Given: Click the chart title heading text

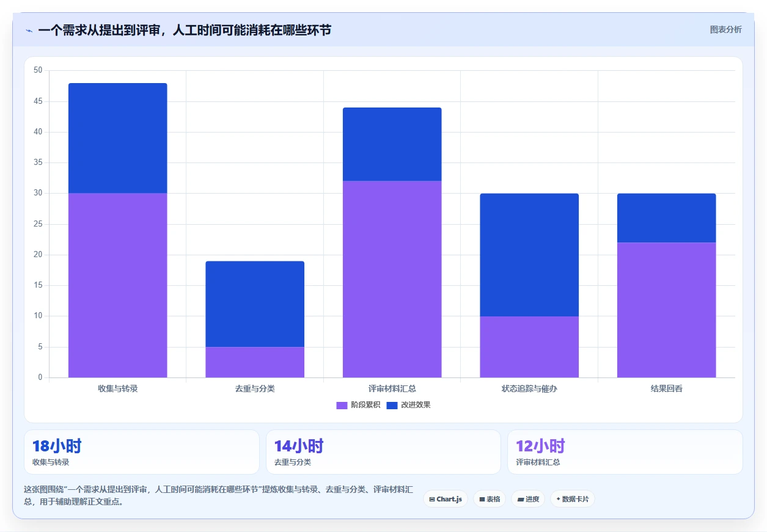Looking at the screenshot, I should pyautogui.click(x=185, y=30).
